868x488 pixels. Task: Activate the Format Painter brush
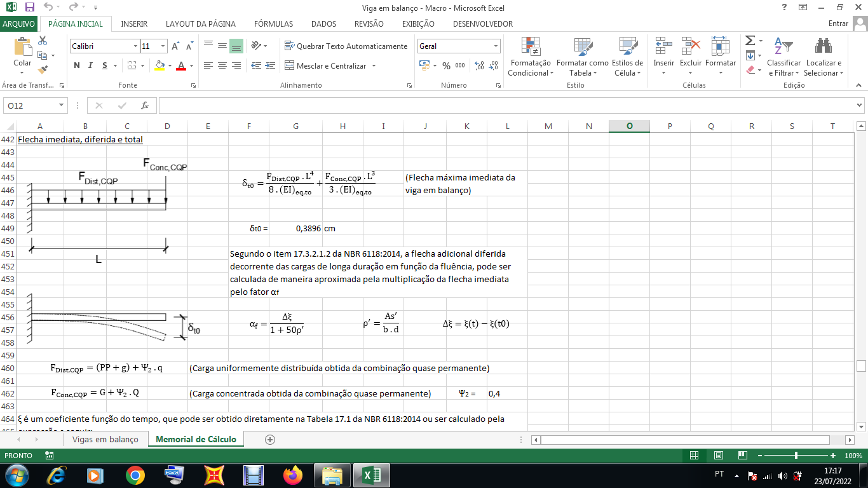tap(43, 70)
